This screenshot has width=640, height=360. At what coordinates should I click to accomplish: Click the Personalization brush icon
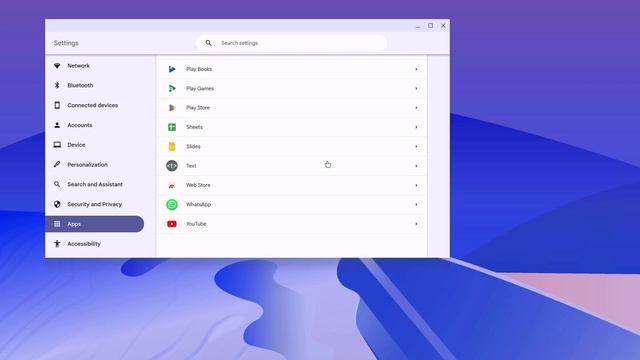57,164
